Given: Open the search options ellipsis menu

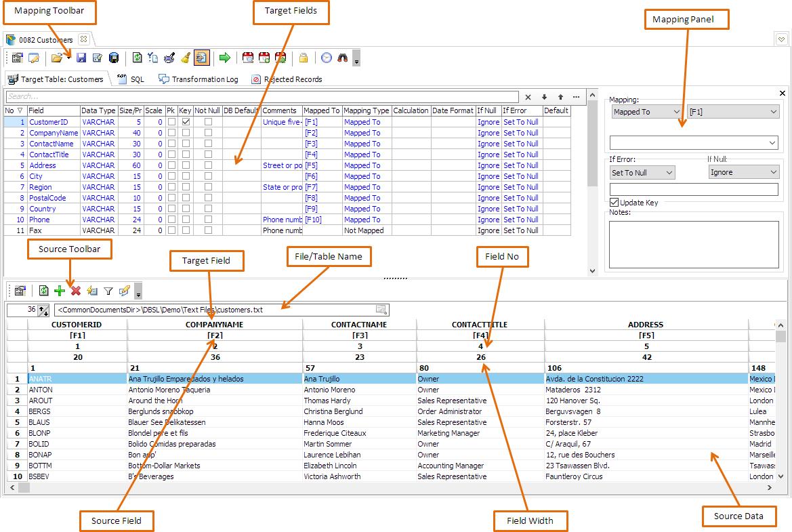Looking at the screenshot, I should click(577, 97).
